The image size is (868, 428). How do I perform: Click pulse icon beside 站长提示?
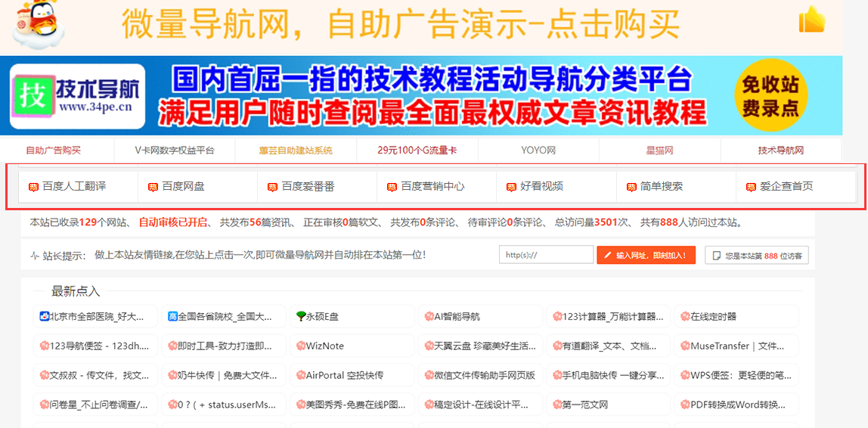tap(35, 256)
